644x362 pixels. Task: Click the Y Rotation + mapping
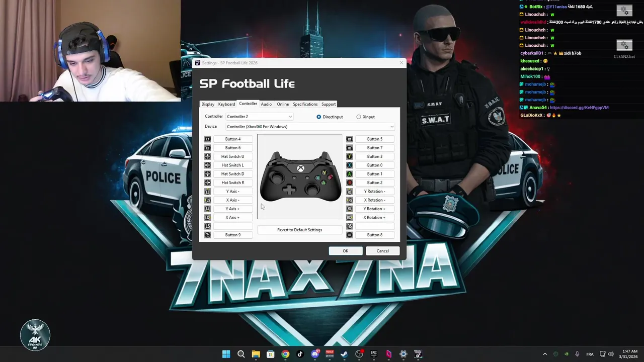[x=374, y=209]
